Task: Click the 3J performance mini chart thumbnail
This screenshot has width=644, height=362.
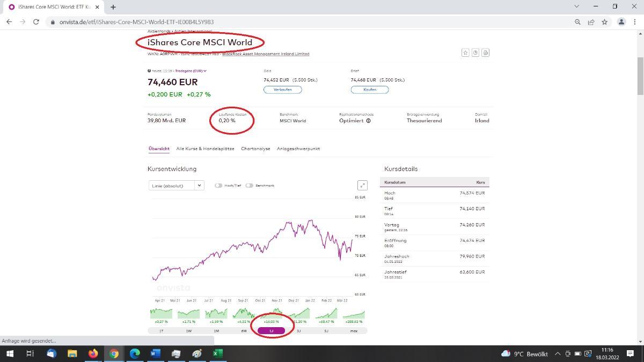Action: [298, 314]
